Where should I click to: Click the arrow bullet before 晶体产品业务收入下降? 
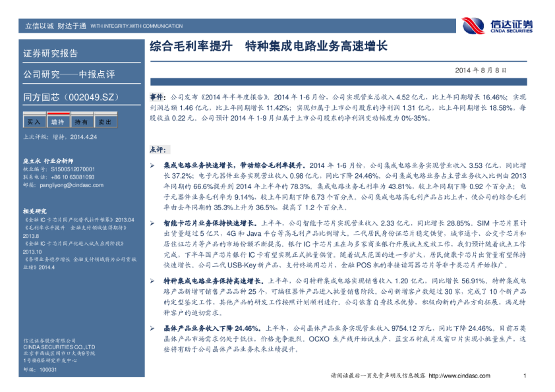pos(152,328)
